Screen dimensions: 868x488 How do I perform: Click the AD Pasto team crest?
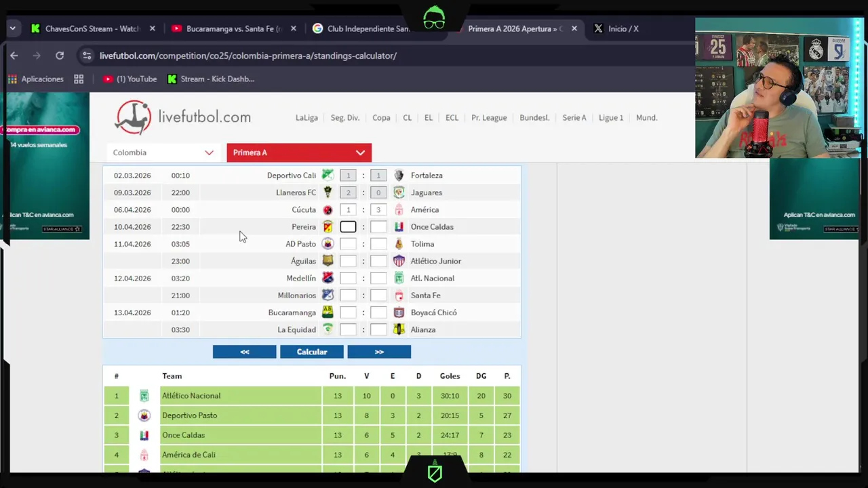(x=328, y=244)
